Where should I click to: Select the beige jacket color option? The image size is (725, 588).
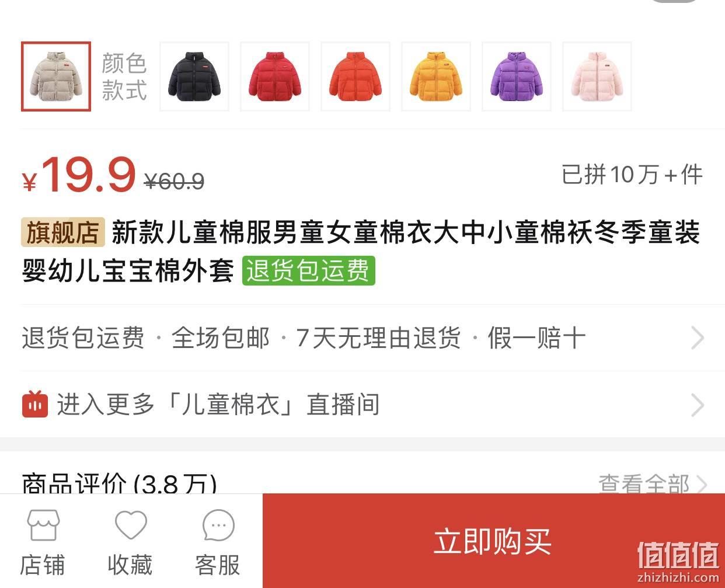[56, 76]
